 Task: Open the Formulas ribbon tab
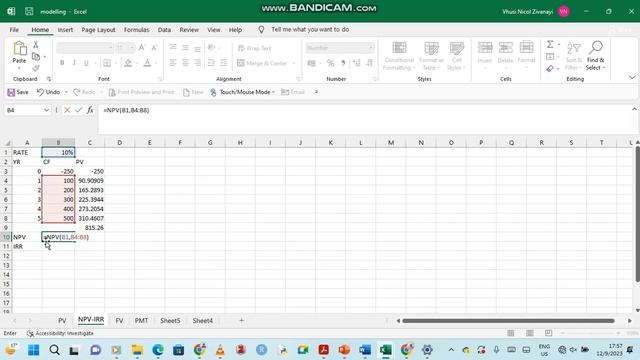pos(136,30)
